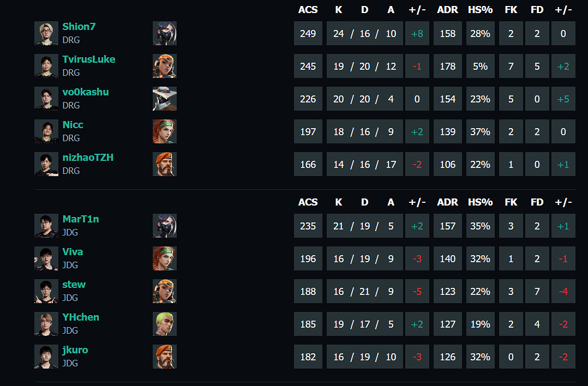This screenshot has width=588, height=386.
Task: Open Viva's player profile
Action: (73, 252)
